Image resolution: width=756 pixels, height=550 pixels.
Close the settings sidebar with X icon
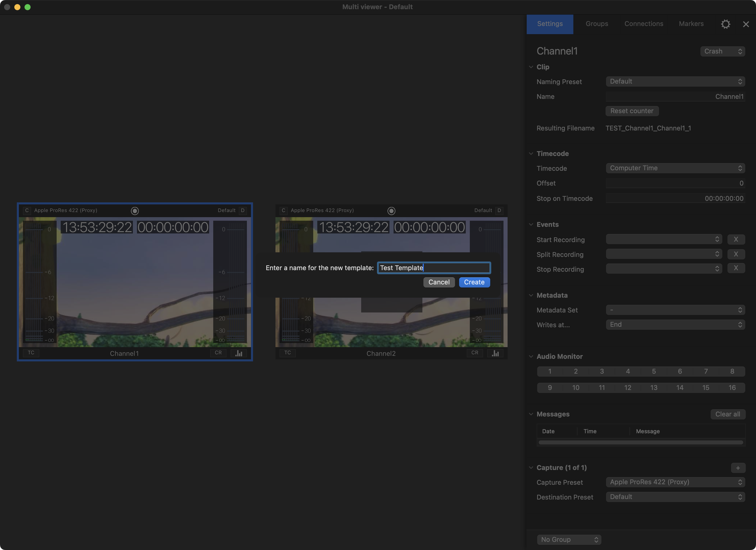(746, 24)
